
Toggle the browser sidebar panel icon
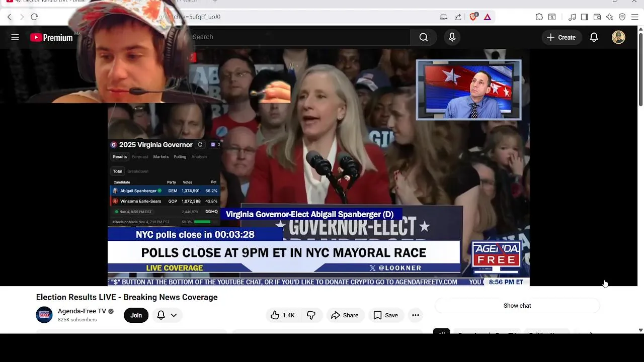pos(585,17)
